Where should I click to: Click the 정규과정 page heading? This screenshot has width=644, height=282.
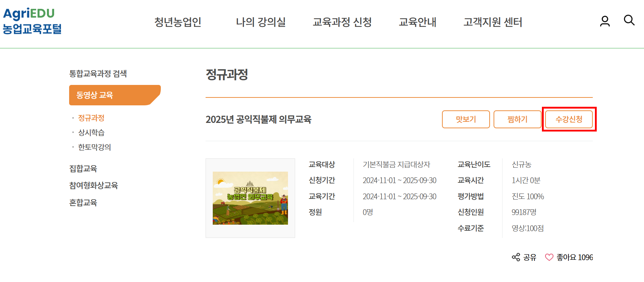(227, 75)
